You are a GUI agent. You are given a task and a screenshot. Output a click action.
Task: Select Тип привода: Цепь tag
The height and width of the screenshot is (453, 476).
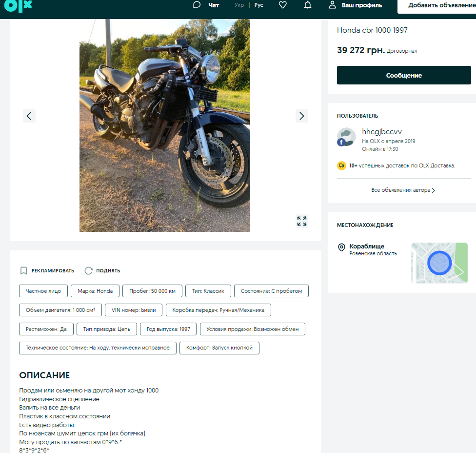coord(106,329)
